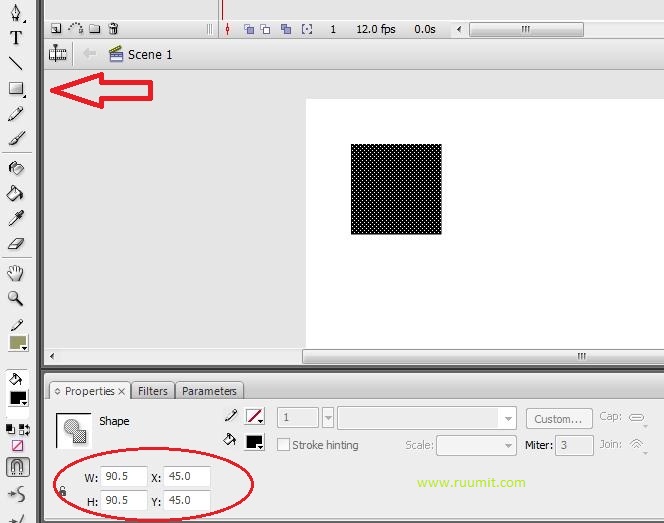This screenshot has width=664, height=523.
Task: Click Black and White colors icon
Action: point(11,429)
